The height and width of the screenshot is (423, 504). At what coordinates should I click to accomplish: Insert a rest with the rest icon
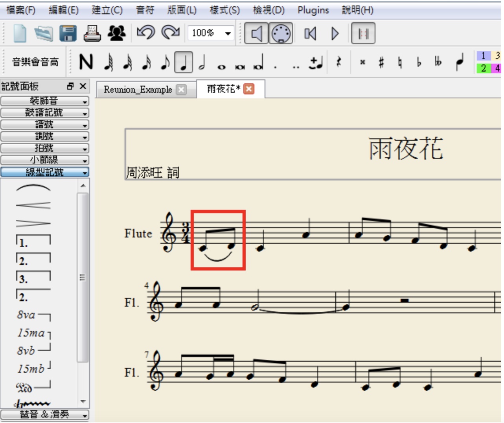338,62
